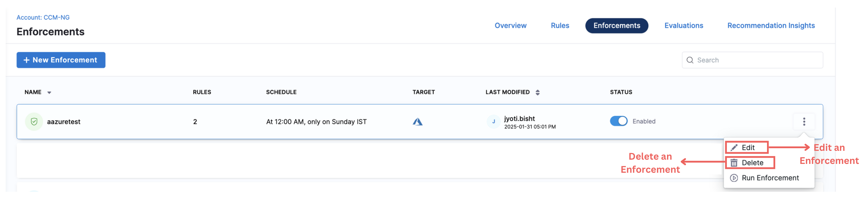Click the magnifier icon in search box

tap(690, 60)
